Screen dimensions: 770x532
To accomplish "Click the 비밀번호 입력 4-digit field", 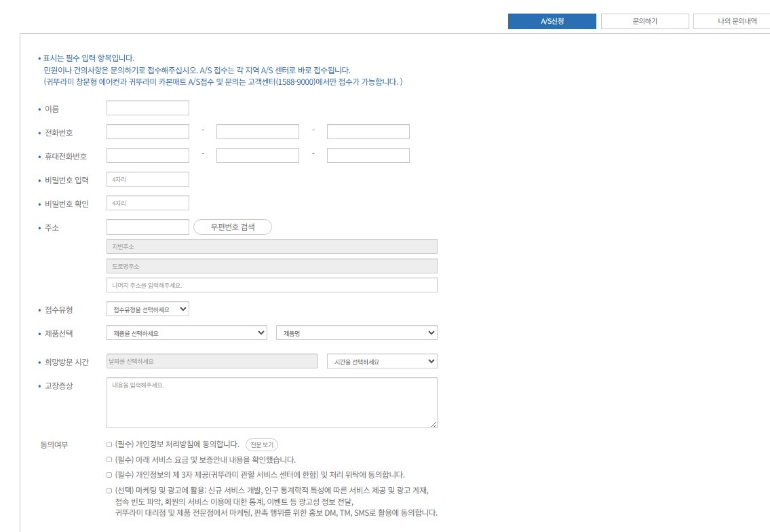I will click(x=147, y=178).
